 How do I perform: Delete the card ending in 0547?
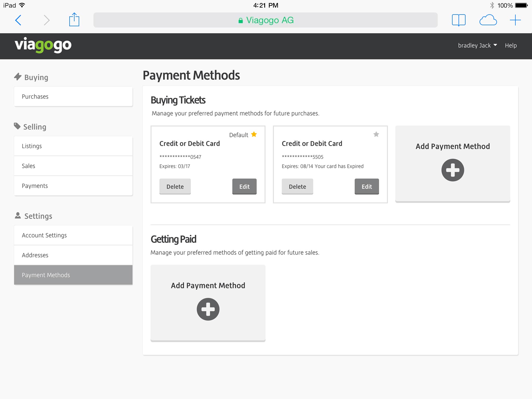(x=175, y=186)
